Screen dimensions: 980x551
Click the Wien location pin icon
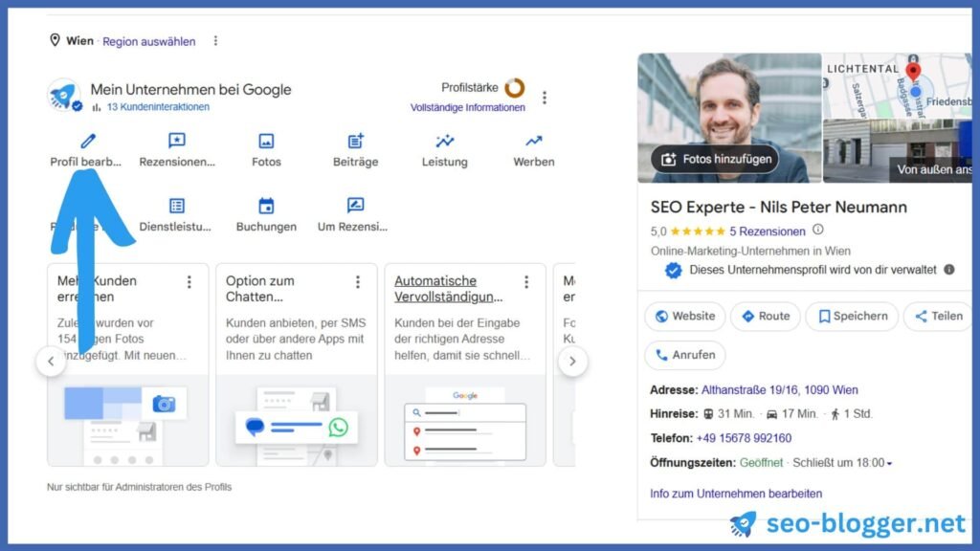pyautogui.click(x=55, y=40)
